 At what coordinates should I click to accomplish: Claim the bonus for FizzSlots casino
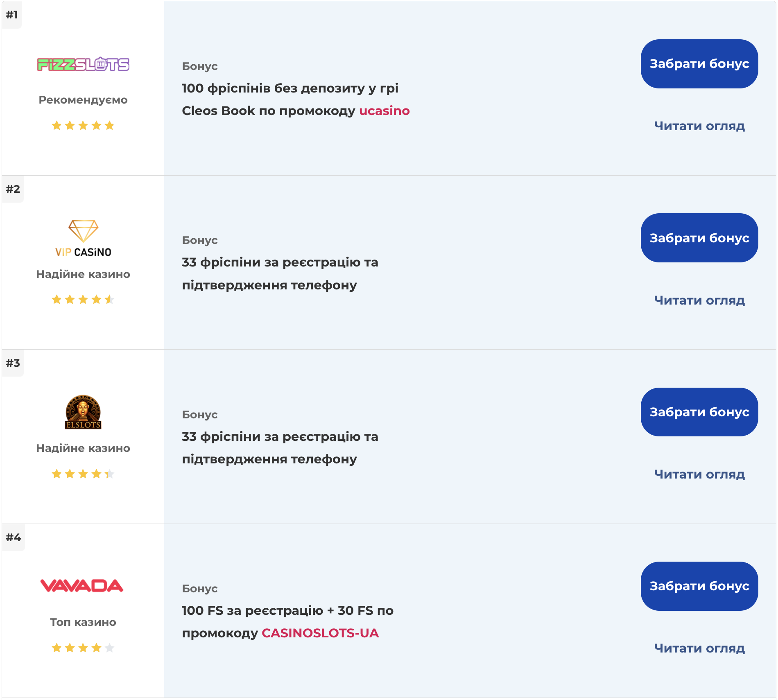(699, 64)
